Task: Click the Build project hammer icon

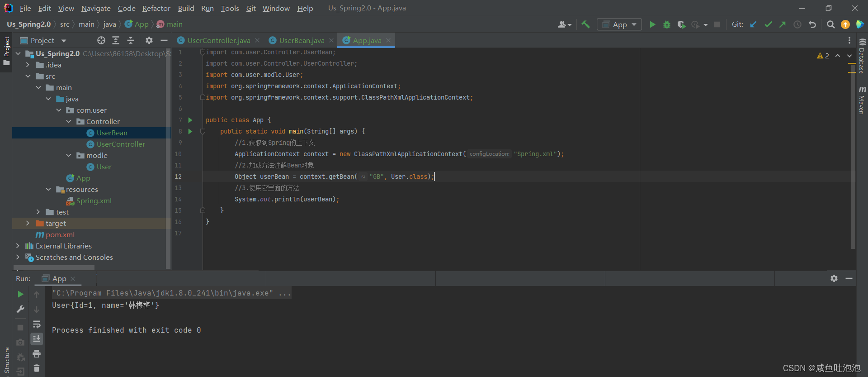Action: point(585,24)
